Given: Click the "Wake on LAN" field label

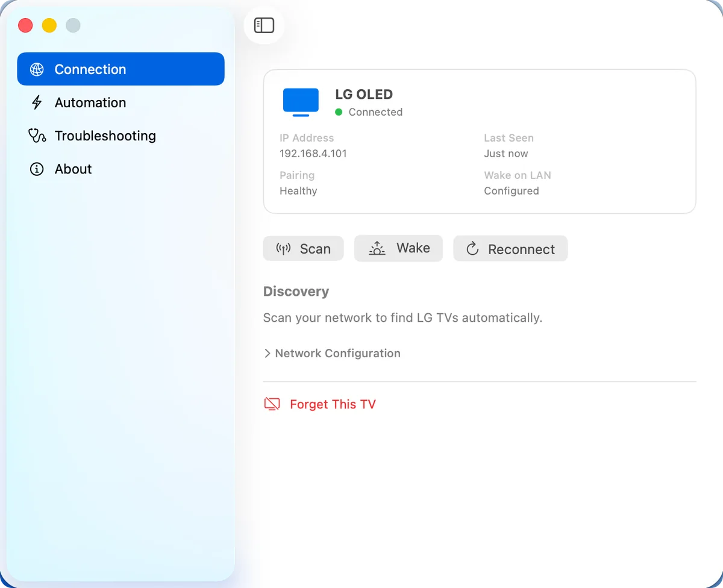Looking at the screenshot, I should click(518, 175).
